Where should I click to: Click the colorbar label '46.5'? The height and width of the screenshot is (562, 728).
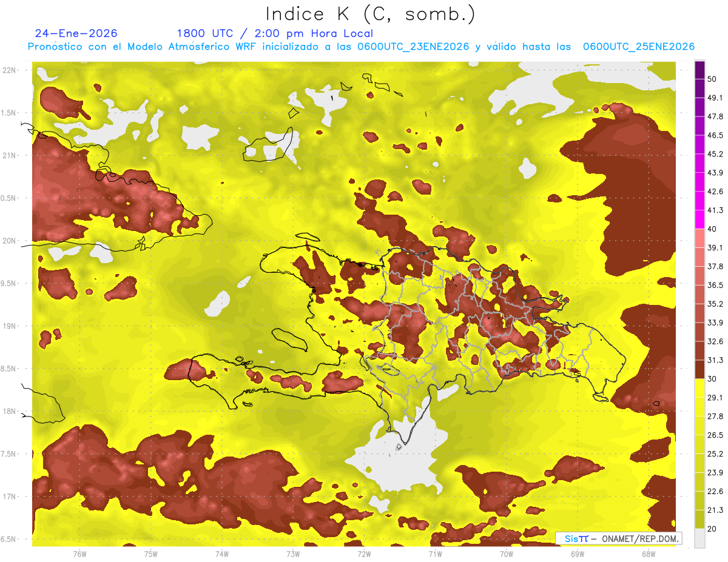pyautogui.click(x=715, y=135)
